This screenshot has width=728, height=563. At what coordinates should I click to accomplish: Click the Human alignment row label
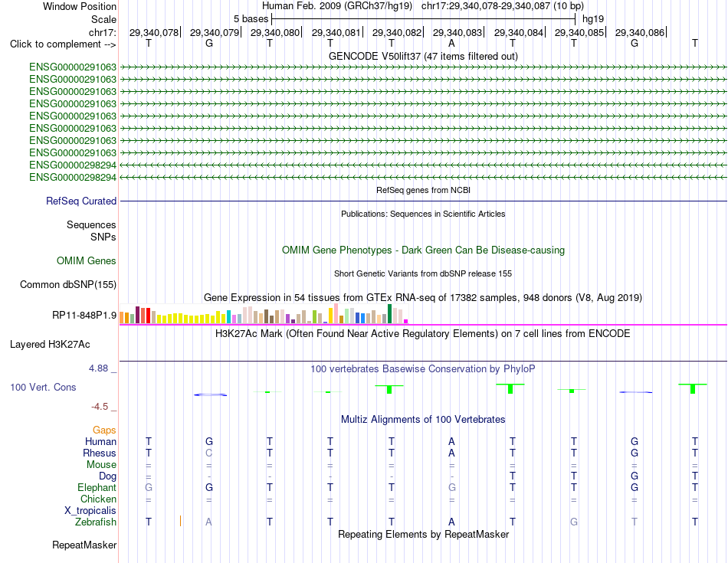click(100, 441)
